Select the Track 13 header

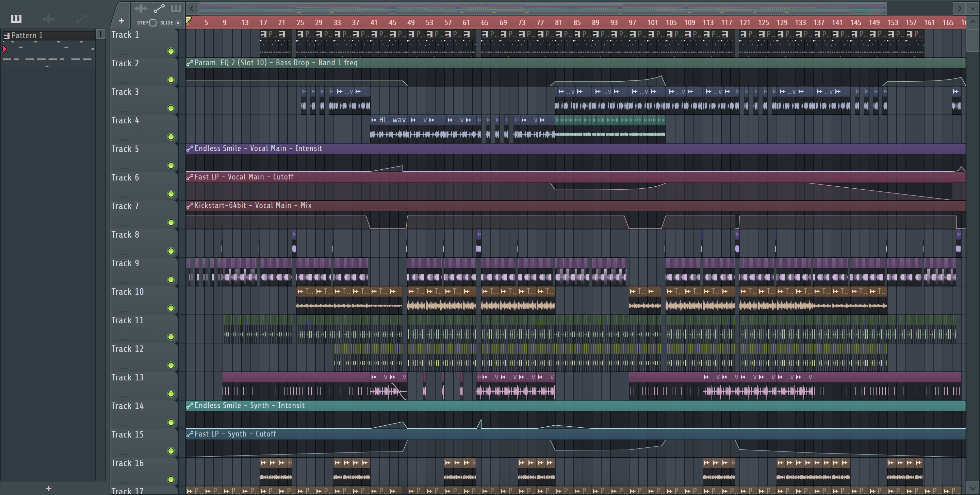pos(144,386)
